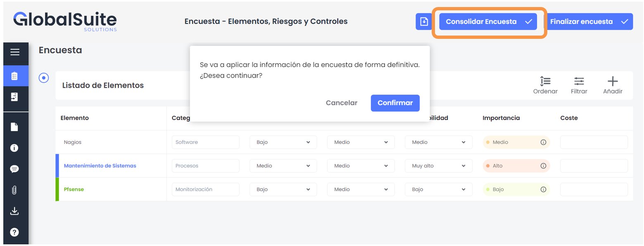Select the survey checklist sidebar icon
This screenshot has width=644, height=246.
(x=15, y=76)
